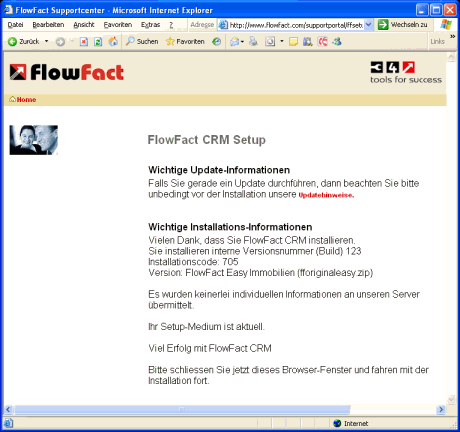Click the IE icon in the title bar

(x=8, y=10)
